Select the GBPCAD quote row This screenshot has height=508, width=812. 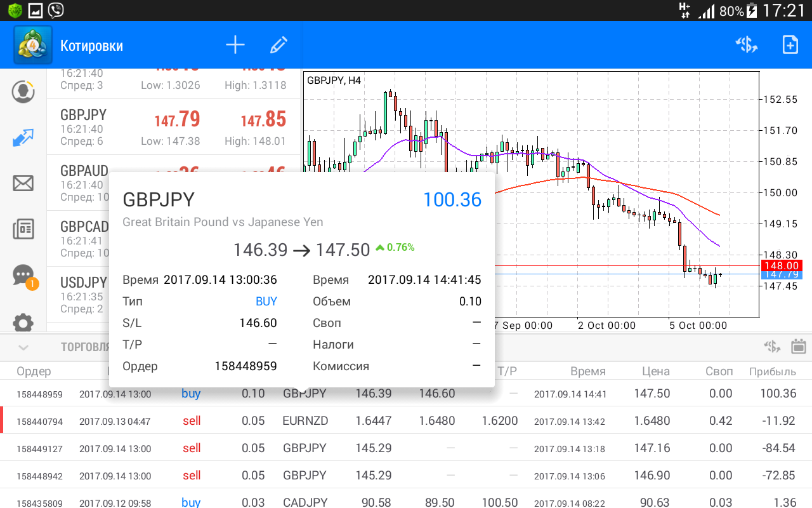[173, 239]
